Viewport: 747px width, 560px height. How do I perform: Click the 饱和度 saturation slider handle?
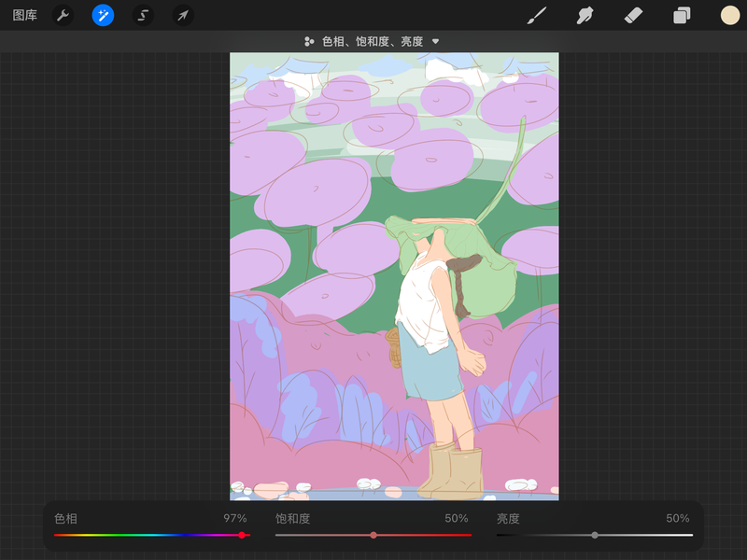pyautogui.click(x=373, y=535)
